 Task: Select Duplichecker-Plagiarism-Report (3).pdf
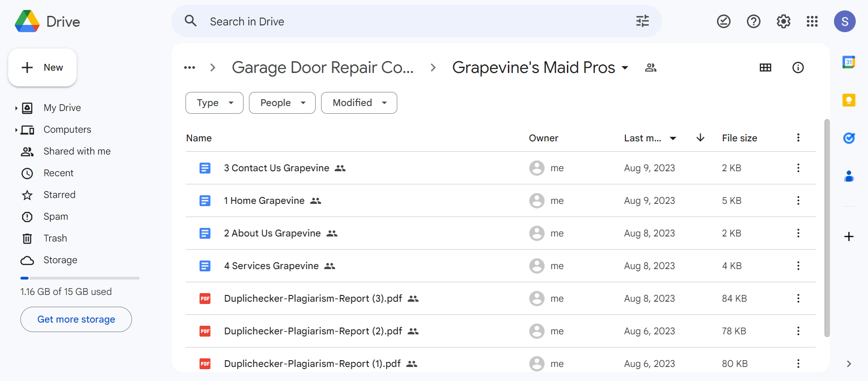tap(501, 299)
